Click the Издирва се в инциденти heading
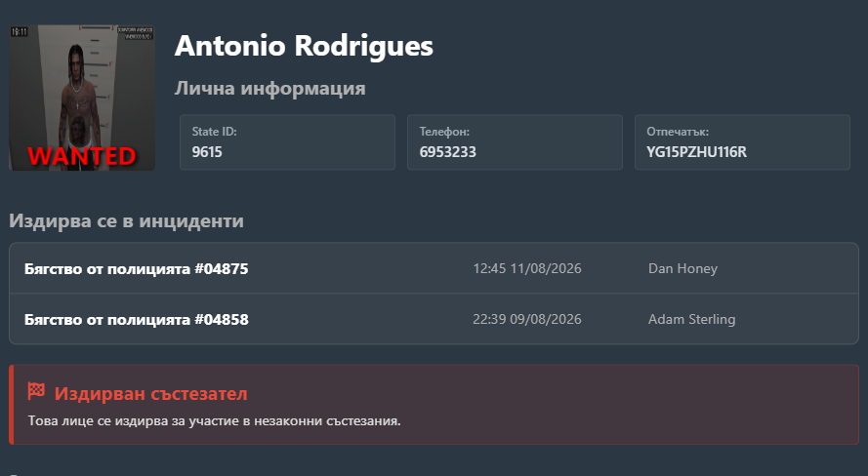 pyautogui.click(x=126, y=221)
